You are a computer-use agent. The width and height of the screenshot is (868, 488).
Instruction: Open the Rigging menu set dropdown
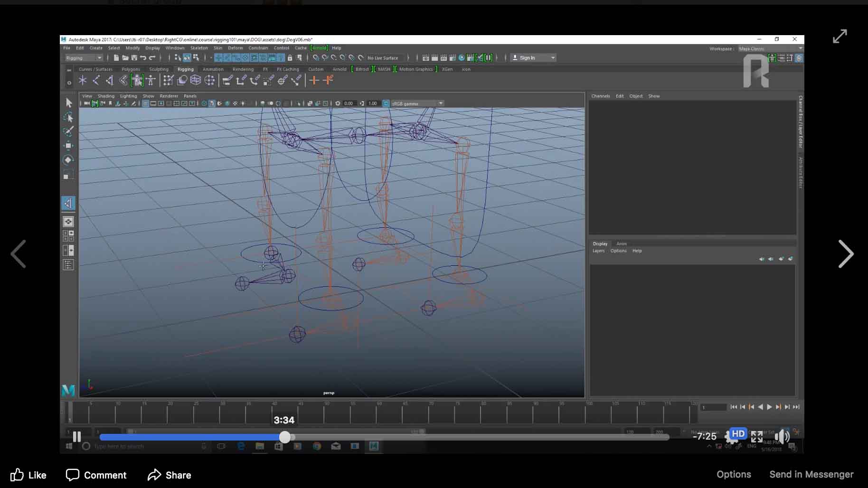pyautogui.click(x=84, y=58)
